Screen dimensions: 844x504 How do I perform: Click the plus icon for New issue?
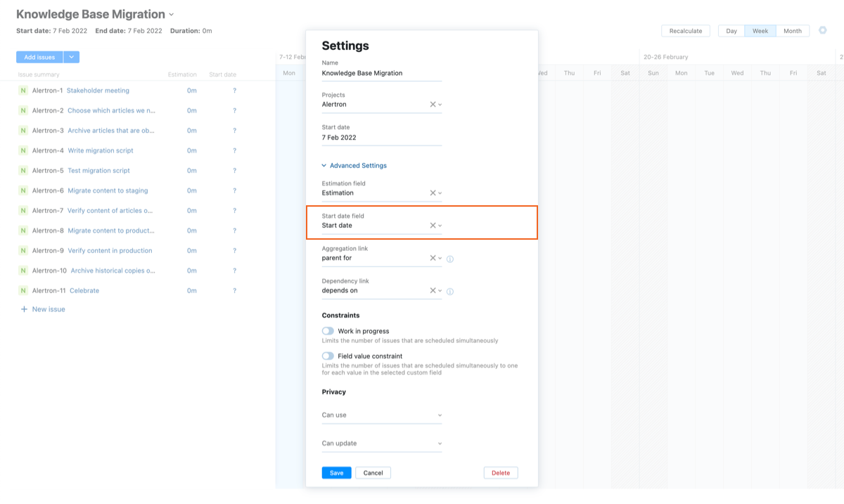[x=24, y=309]
